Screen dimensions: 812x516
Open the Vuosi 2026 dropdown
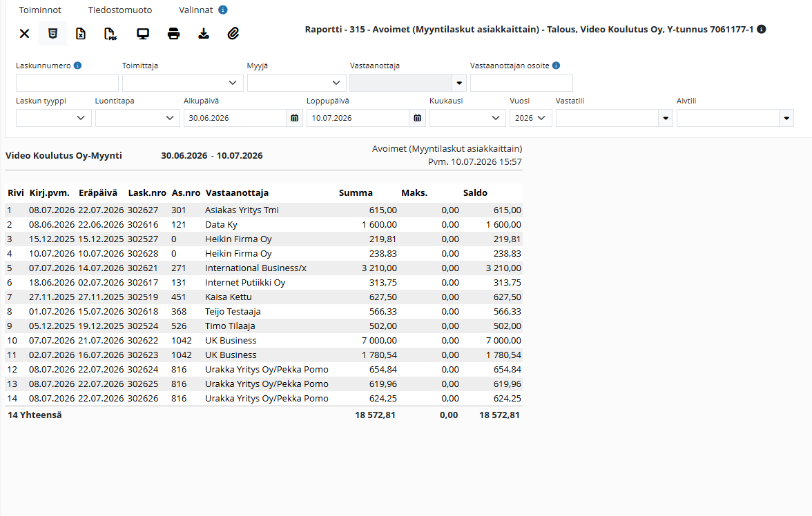(531, 118)
